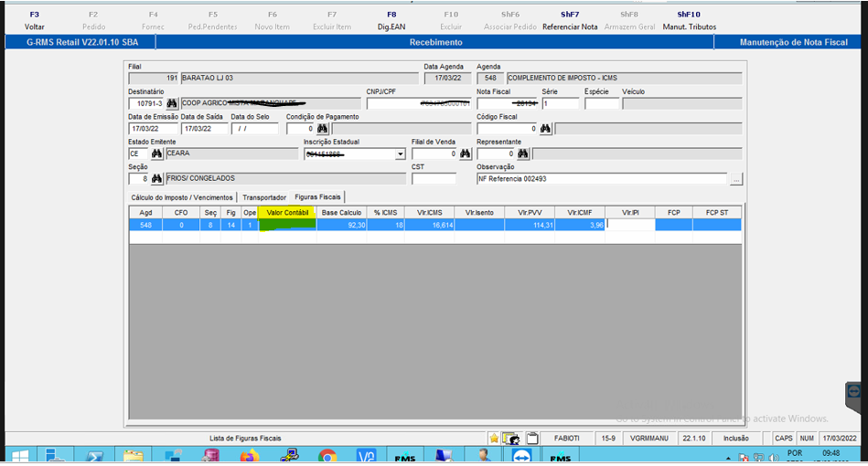The image size is (868, 466).
Task: Click F7 Excluir Item toolbar item
Action: (332, 20)
